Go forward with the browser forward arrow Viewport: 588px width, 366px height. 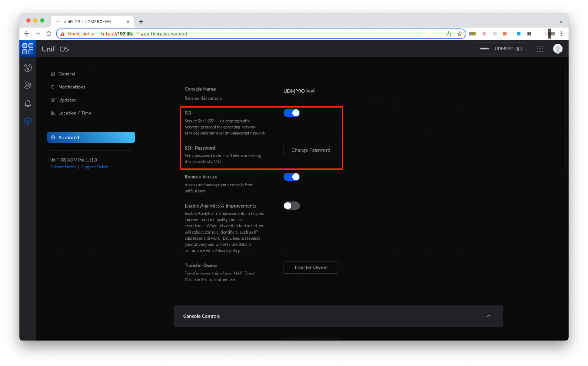(38, 34)
